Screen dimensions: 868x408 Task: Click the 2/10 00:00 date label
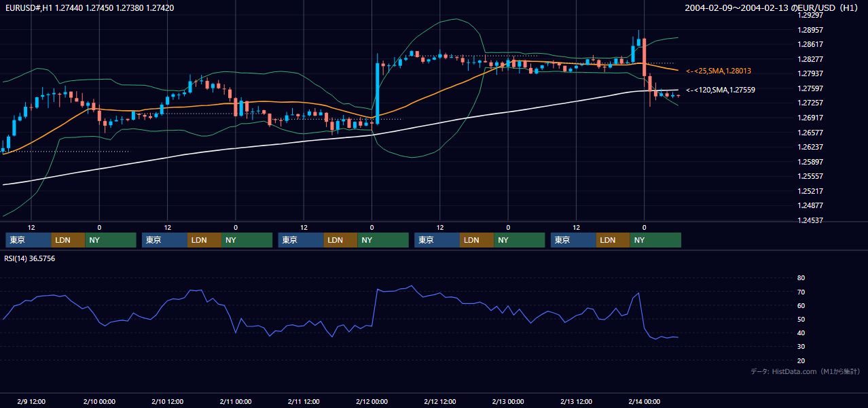click(98, 401)
